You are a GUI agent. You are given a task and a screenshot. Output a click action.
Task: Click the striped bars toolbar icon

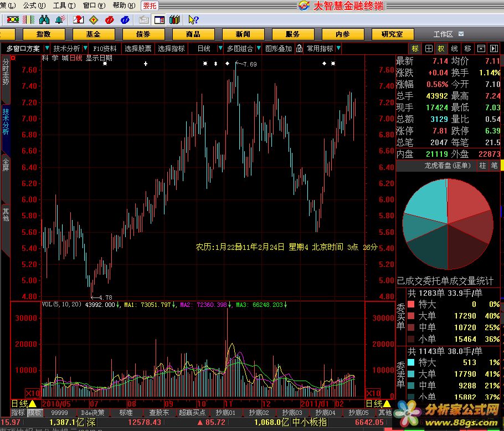pyautogui.click(x=28, y=20)
